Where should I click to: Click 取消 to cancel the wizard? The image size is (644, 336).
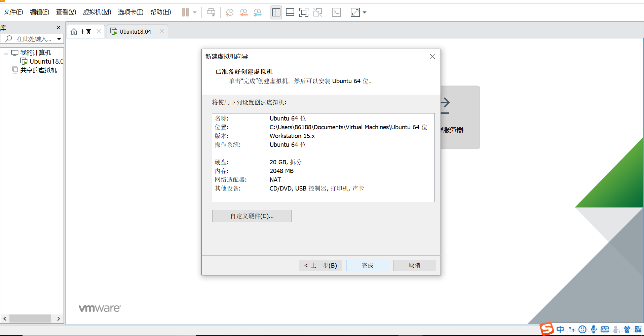pos(415,265)
